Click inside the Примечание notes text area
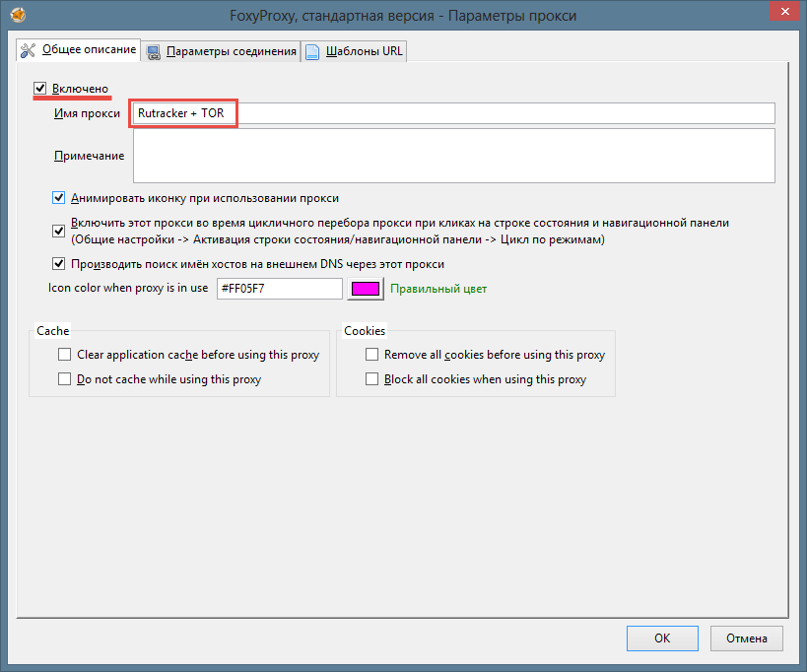The image size is (807, 672). [453, 156]
